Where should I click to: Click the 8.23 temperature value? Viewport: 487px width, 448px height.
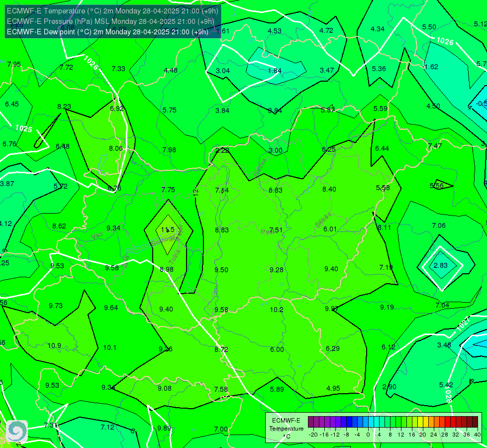coord(64,107)
